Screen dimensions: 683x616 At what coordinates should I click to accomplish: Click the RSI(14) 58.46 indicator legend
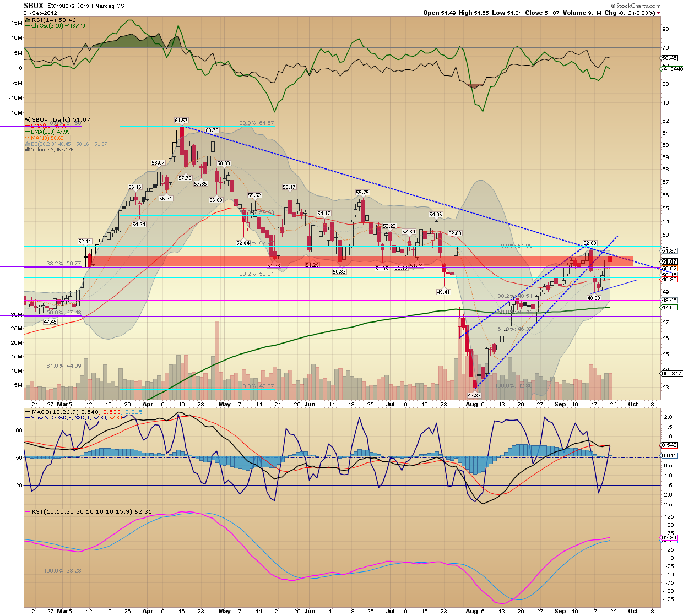(53, 19)
